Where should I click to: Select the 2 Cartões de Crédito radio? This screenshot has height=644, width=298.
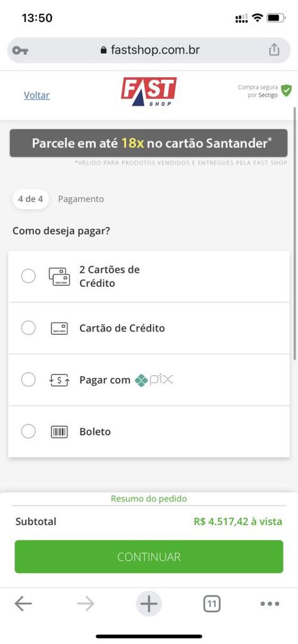(x=29, y=276)
